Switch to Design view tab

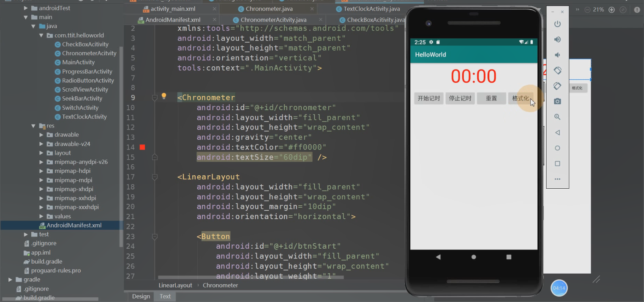click(x=141, y=296)
